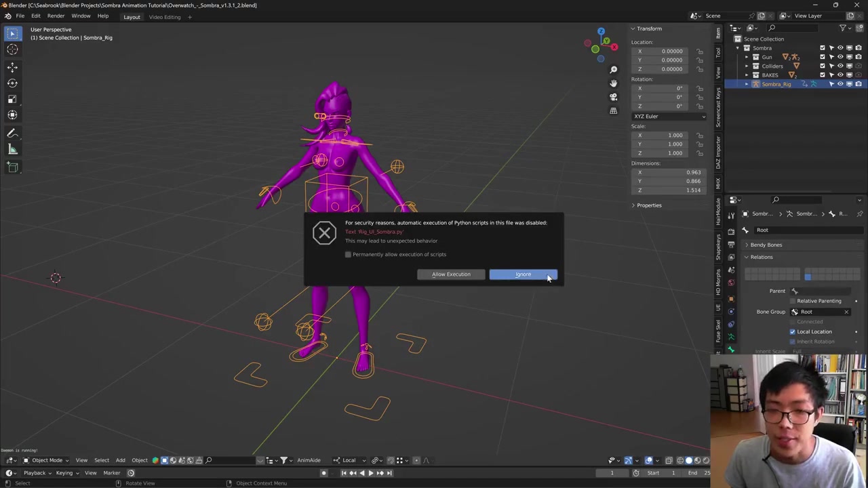Click the Allow Execution button

[x=451, y=274]
